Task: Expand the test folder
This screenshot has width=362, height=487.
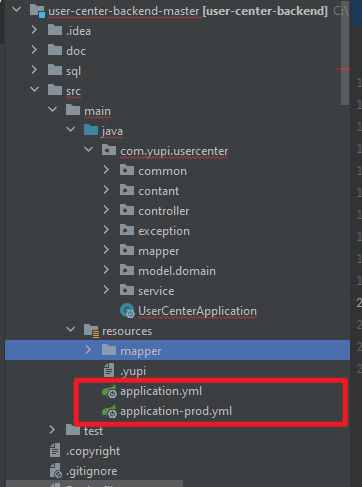Action: coord(52,430)
